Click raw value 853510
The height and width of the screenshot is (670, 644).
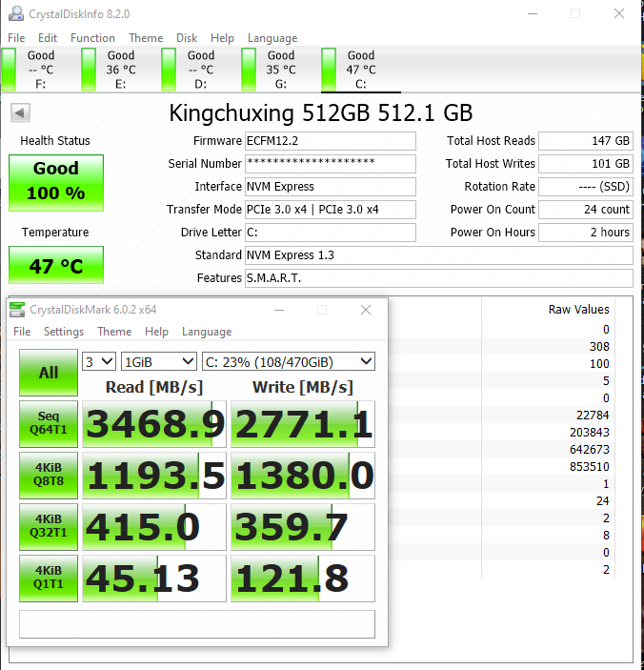[x=590, y=467]
